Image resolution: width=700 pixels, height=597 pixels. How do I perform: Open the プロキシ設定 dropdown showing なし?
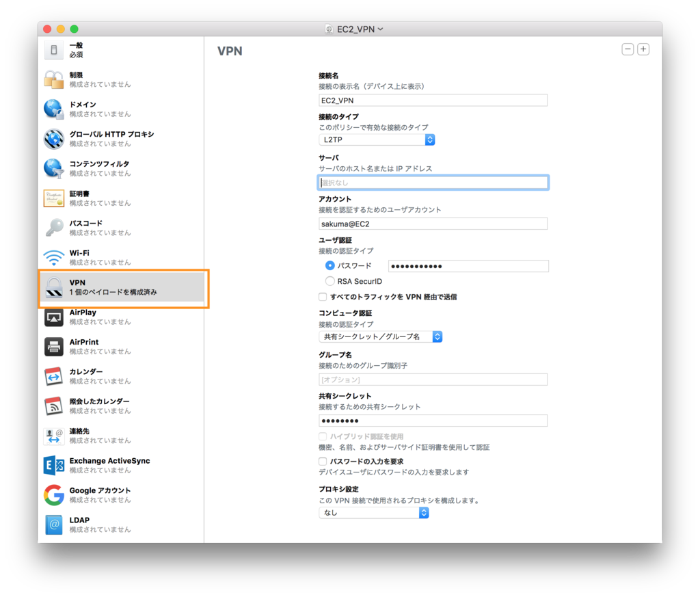point(373,512)
